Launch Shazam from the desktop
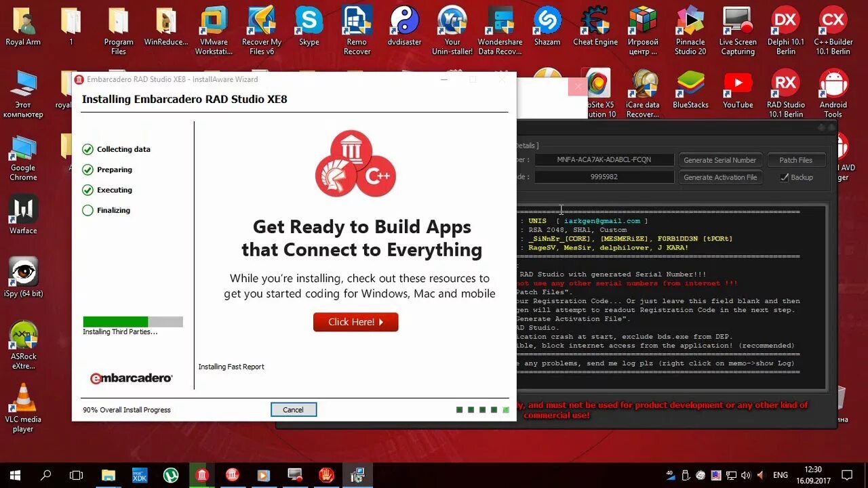868x488 pixels. click(x=547, y=27)
